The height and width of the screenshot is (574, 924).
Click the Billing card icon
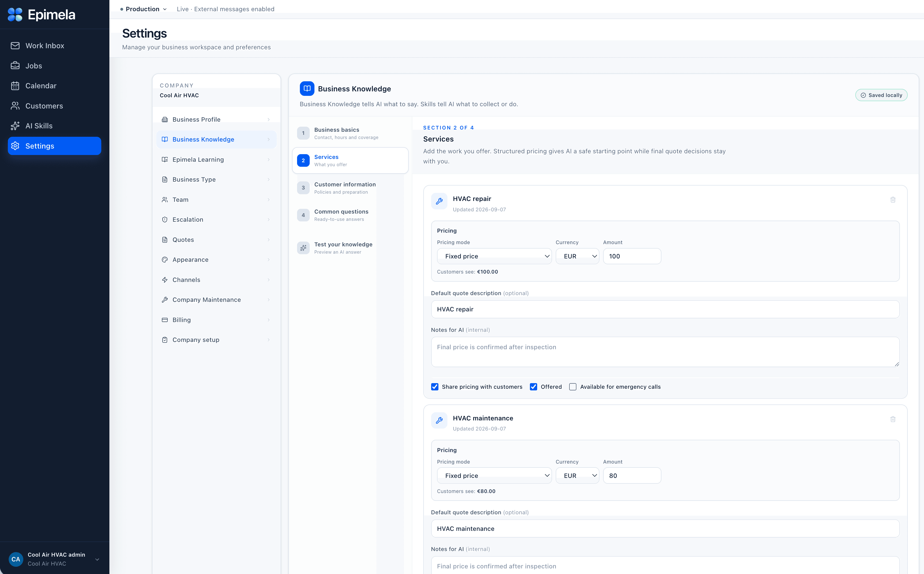click(164, 320)
